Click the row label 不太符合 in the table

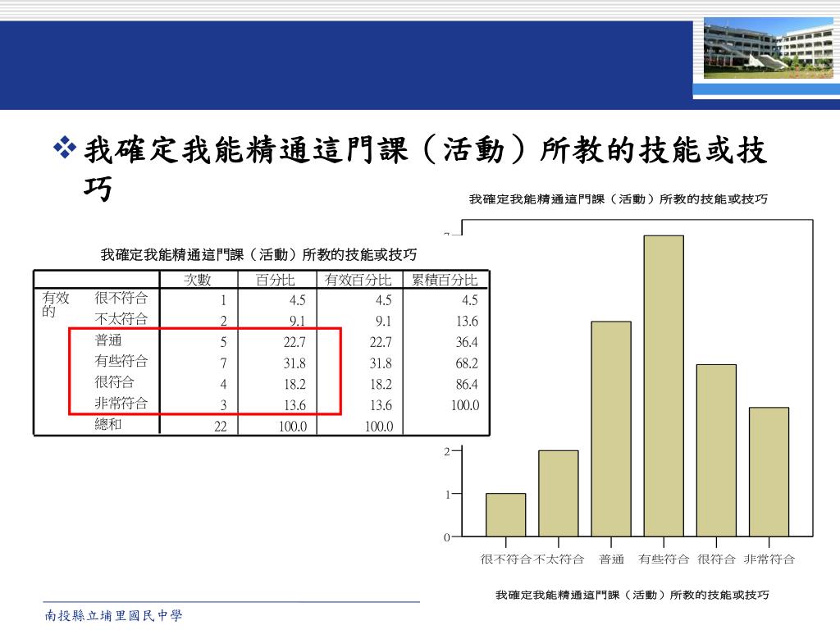pyautogui.click(x=121, y=319)
